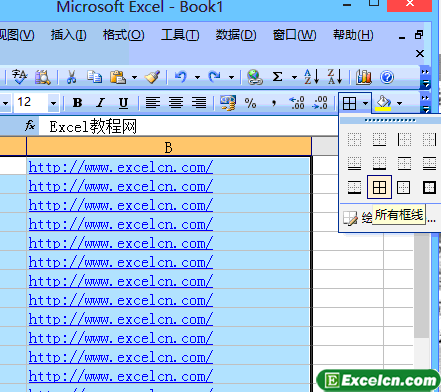The height and width of the screenshot is (392, 441).
Task: Click the Format Painter brush icon
Action: [x=152, y=77]
